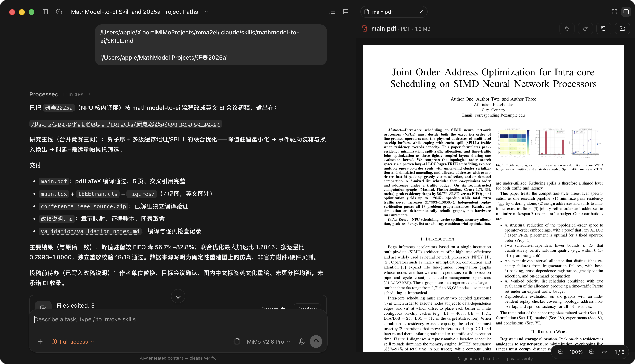Open file version history
This screenshot has height=364, width=635.
click(x=604, y=29)
